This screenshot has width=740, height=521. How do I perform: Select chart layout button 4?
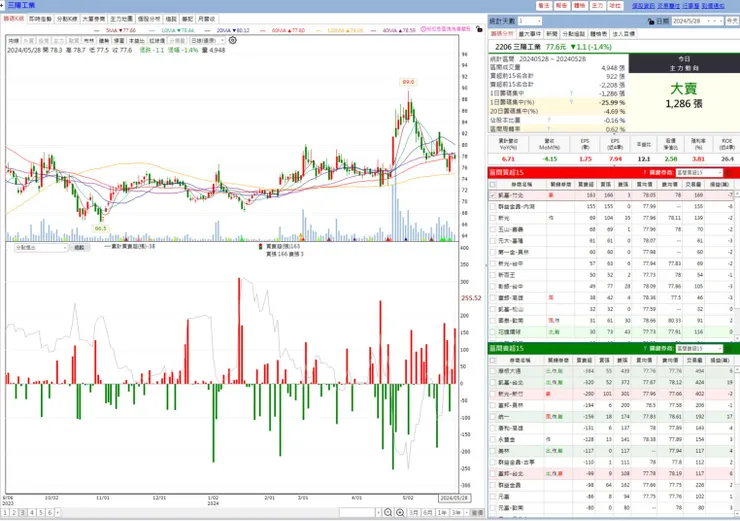(32, 513)
